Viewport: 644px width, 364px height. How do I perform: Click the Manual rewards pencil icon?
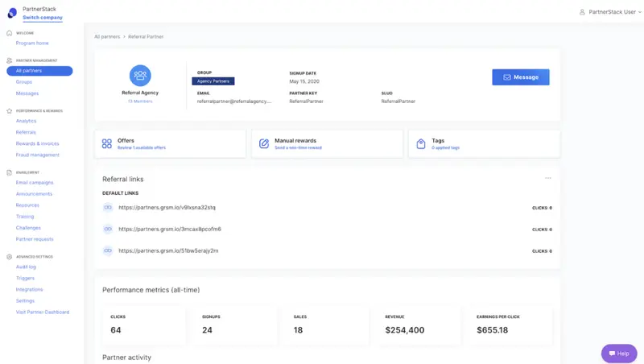tap(264, 143)
